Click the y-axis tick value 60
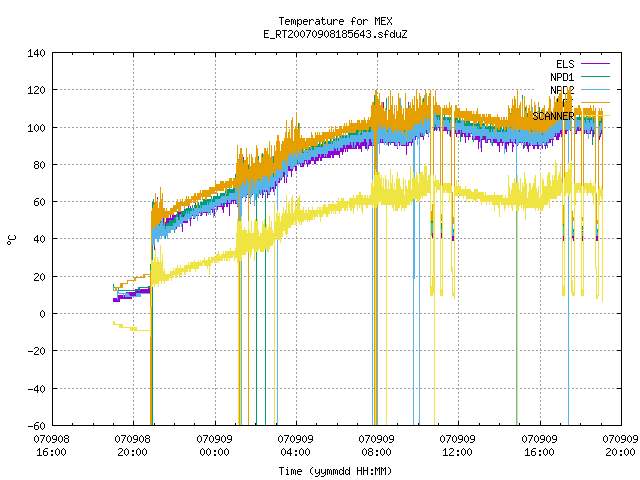The image size is (640, 480). (40, 202)
